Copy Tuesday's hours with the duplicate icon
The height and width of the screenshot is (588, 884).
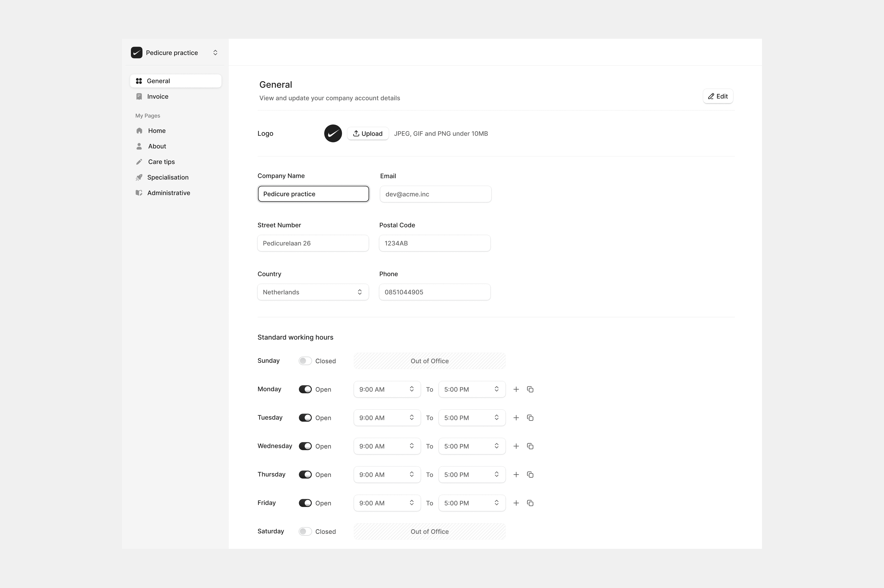pyautogui.click(x=530, y=418)
